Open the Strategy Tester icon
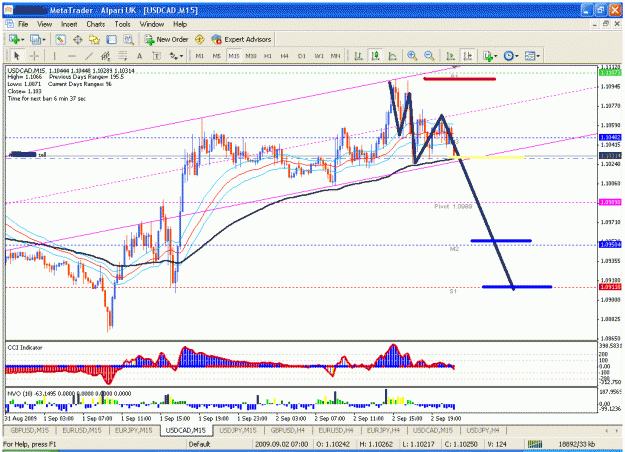This screenshot has height=452, width=625. (x=128, y=39)
